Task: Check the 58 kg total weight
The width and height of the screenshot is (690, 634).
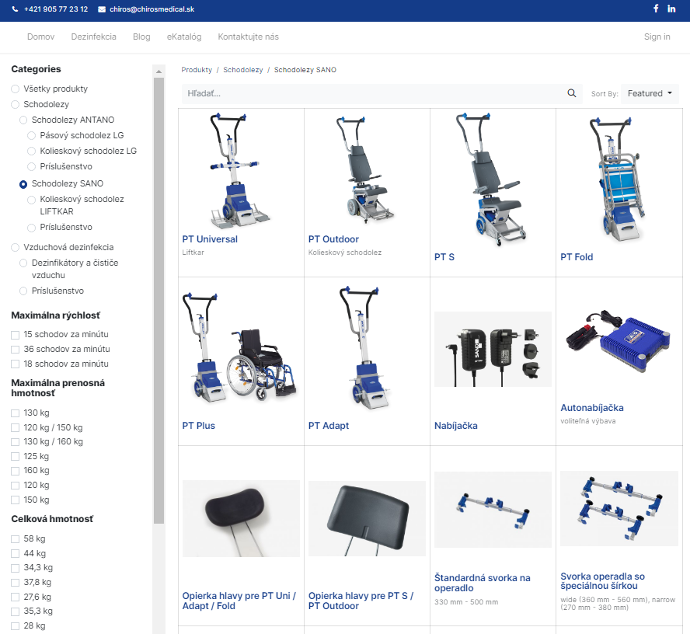Action: click(x=15, y=539)
